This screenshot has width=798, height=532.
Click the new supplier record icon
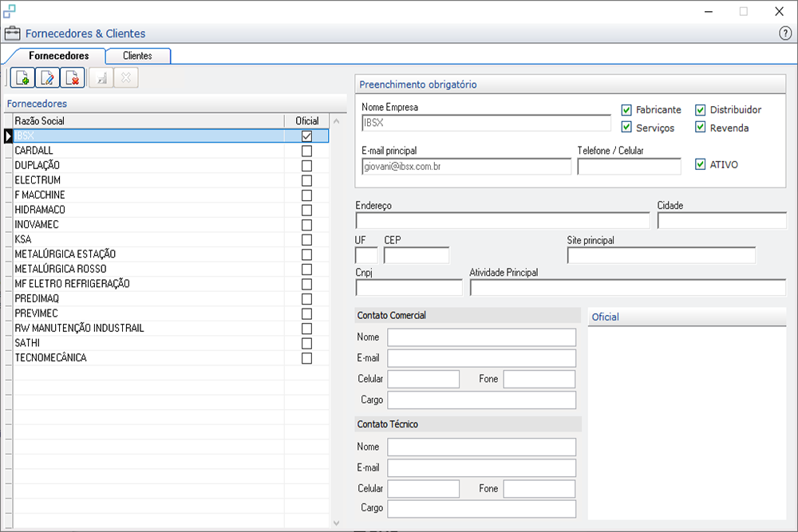point(22,78)
